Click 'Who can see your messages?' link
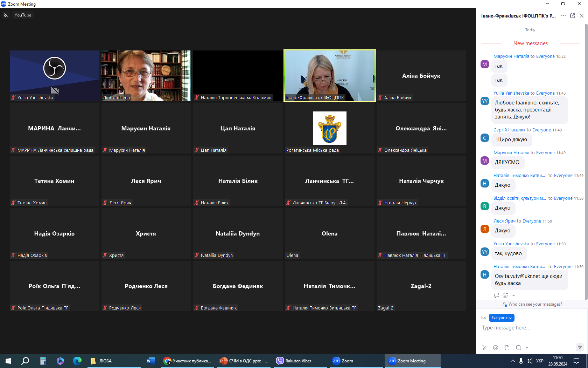 [535, 304]
